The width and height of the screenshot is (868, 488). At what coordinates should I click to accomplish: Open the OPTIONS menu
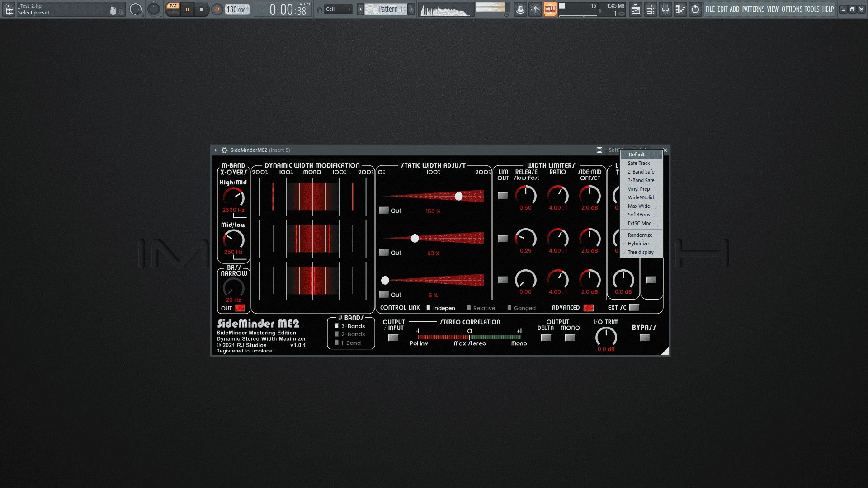point(792,9)
